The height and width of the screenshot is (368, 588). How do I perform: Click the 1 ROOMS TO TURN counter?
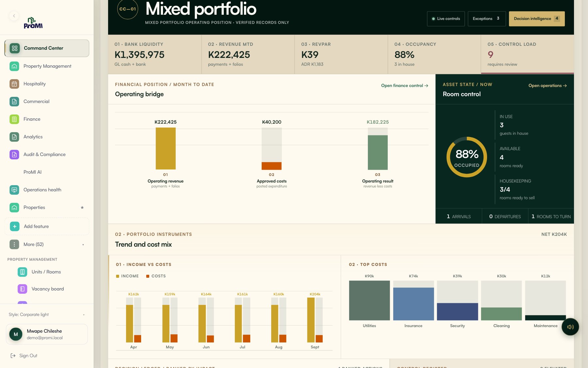point(551,217)
